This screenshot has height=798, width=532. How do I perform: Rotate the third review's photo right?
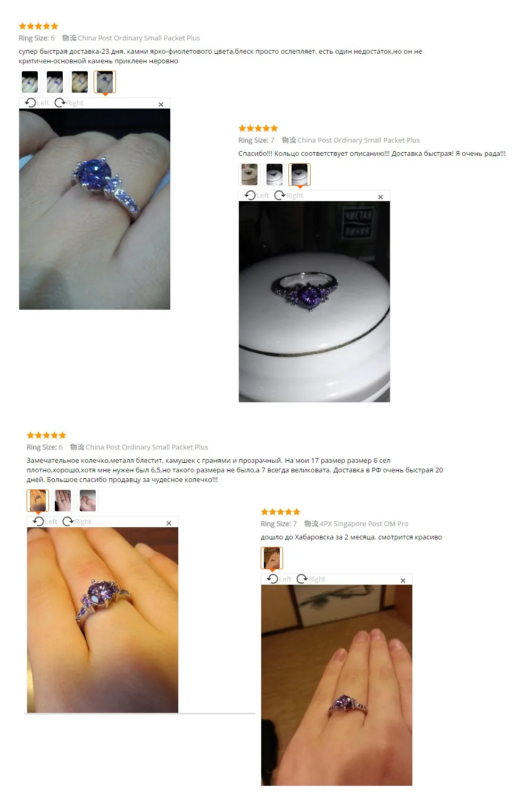click(x=77, y=521)
